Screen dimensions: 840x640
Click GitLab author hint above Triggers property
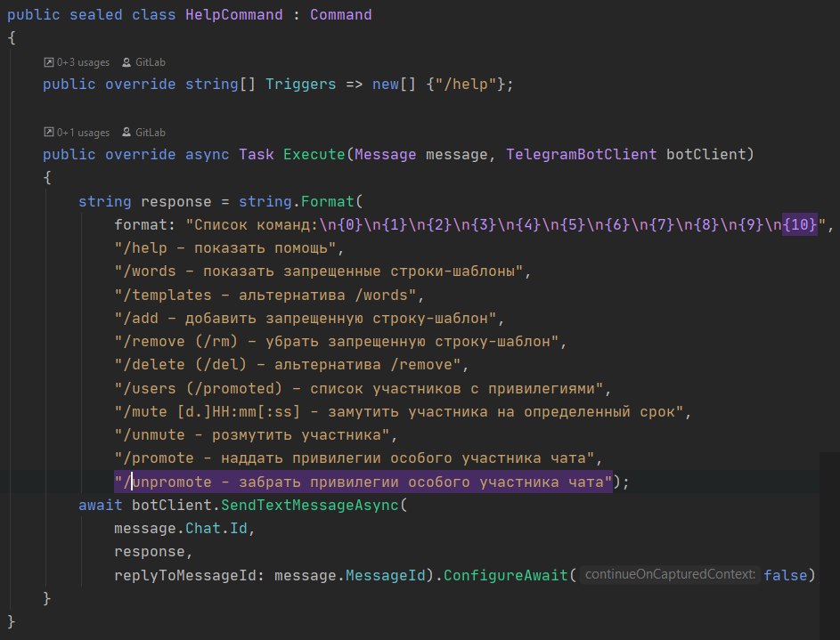click(144, 62)
